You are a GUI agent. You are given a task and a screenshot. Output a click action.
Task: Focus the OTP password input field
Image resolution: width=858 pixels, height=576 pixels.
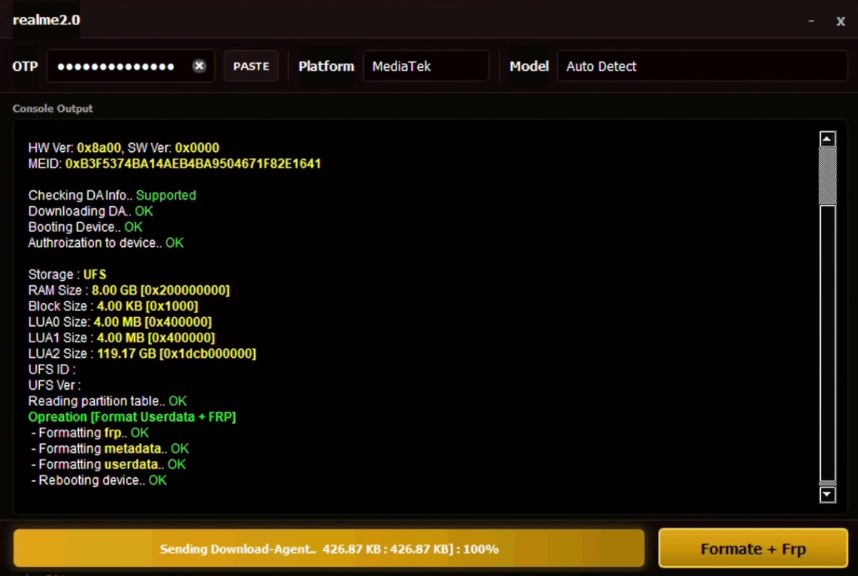(x=116, y=66)
